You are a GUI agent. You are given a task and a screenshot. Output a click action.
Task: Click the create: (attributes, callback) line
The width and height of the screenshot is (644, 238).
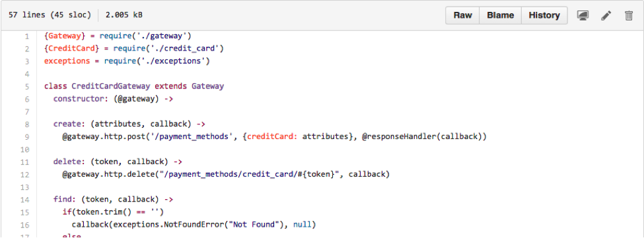click(x=129, y=124)
